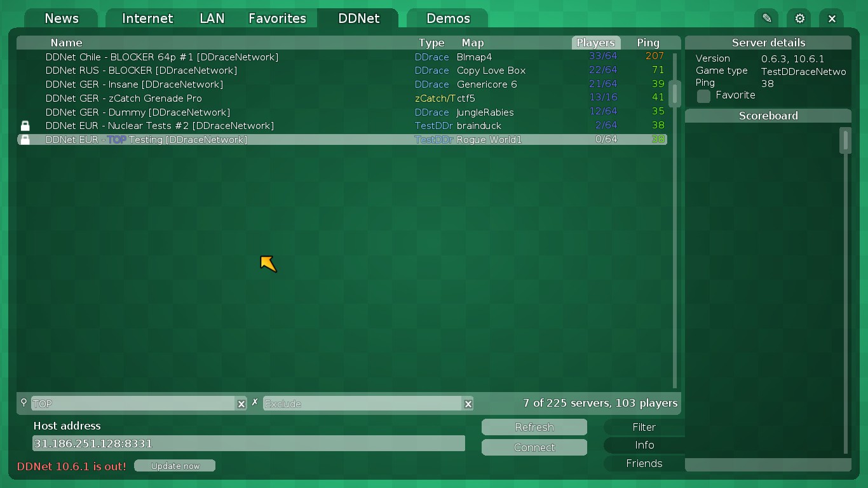Sort server list by Ping column
868x488 pixels.
(x=648, y=43)
